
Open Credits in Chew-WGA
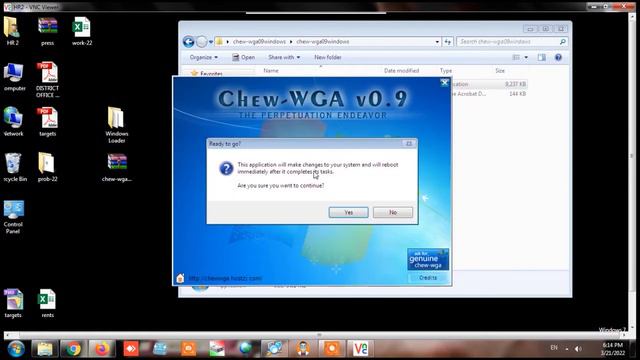pyautogui.click(x=428, y=278)
